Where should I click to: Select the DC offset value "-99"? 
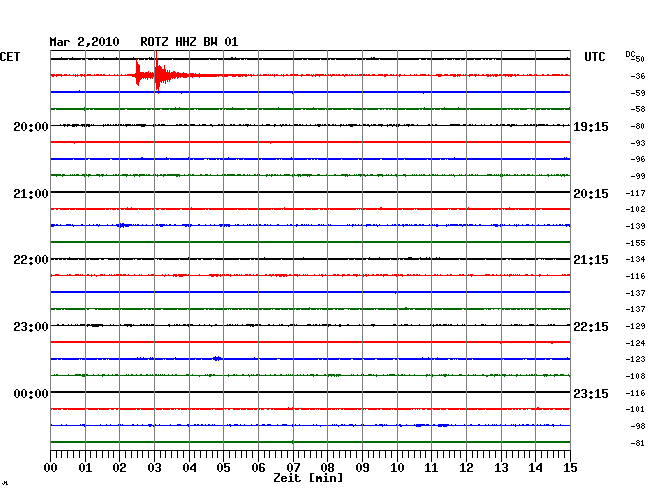pos(638,176)
